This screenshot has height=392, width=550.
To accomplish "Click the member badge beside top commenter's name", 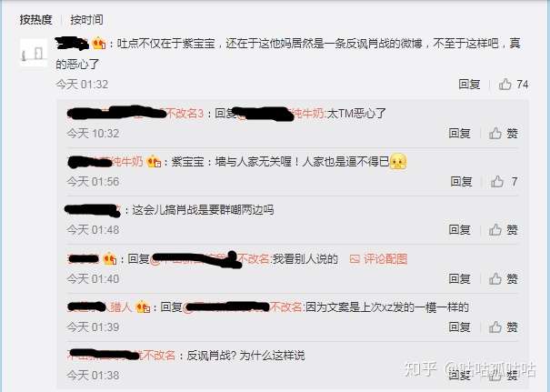I will [99, 44].
